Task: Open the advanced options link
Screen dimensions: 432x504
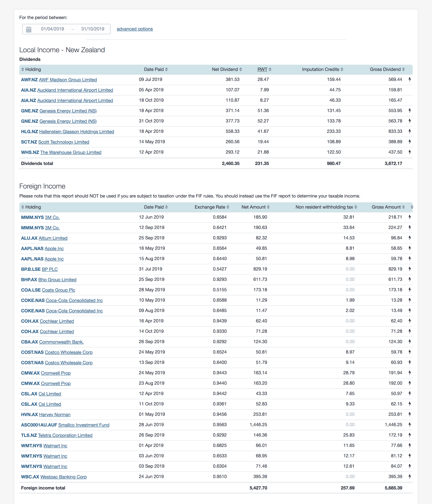Action: point(135,29)
